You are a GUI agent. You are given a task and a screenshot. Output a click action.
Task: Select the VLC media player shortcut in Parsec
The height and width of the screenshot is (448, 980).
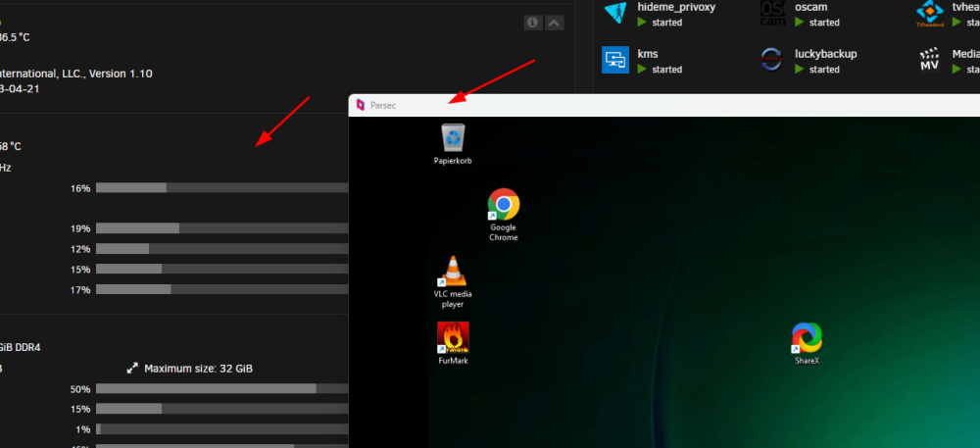(453, 281)
